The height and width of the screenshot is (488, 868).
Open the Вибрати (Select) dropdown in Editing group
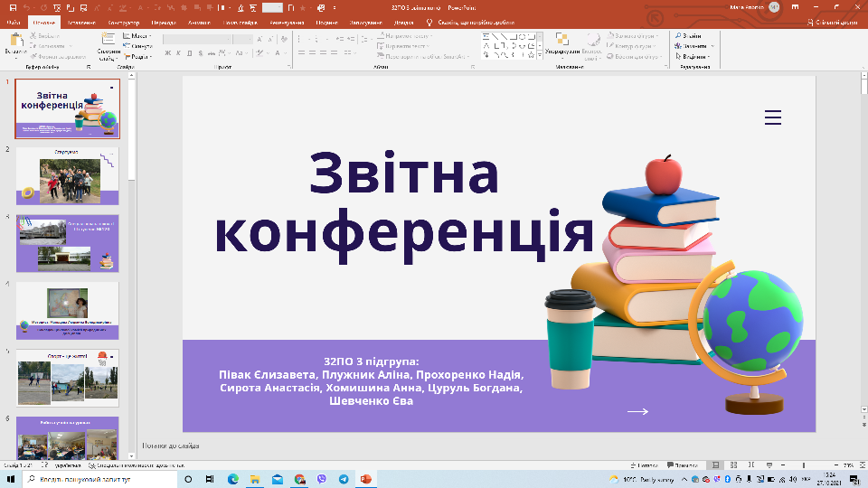coord(695,56)
